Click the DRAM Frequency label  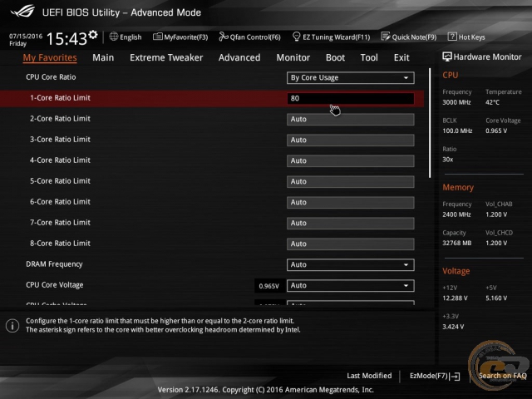click(54, 264)
